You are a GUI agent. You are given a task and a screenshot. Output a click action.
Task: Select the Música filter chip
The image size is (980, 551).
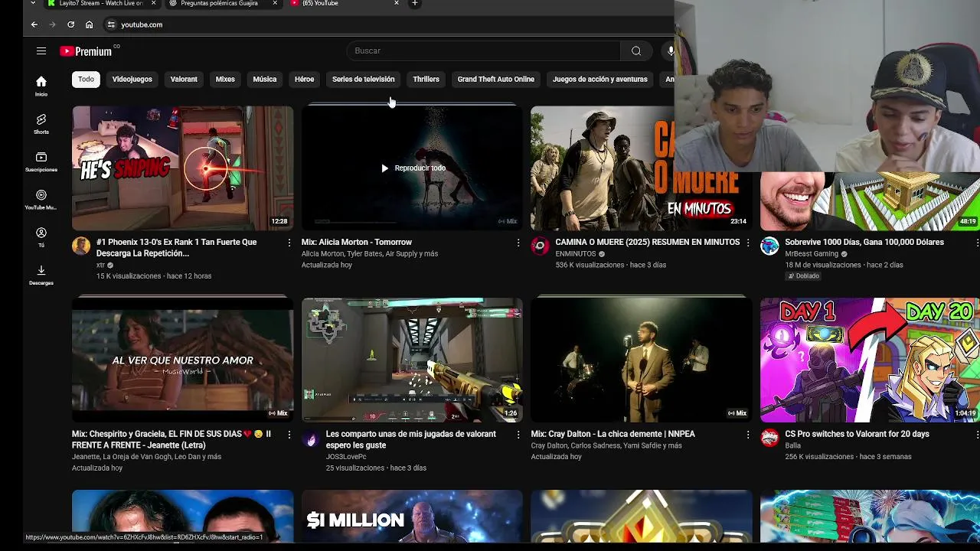(x=265, y=79)
